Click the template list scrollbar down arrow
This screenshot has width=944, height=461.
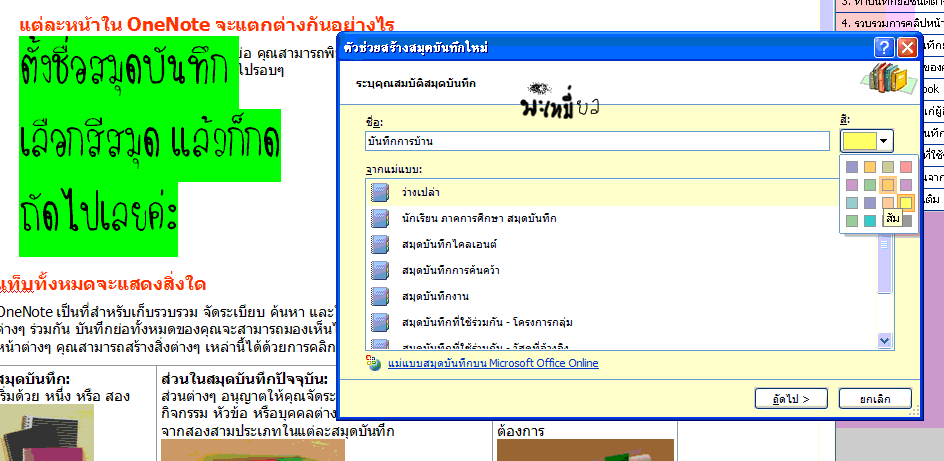(884, 341)
